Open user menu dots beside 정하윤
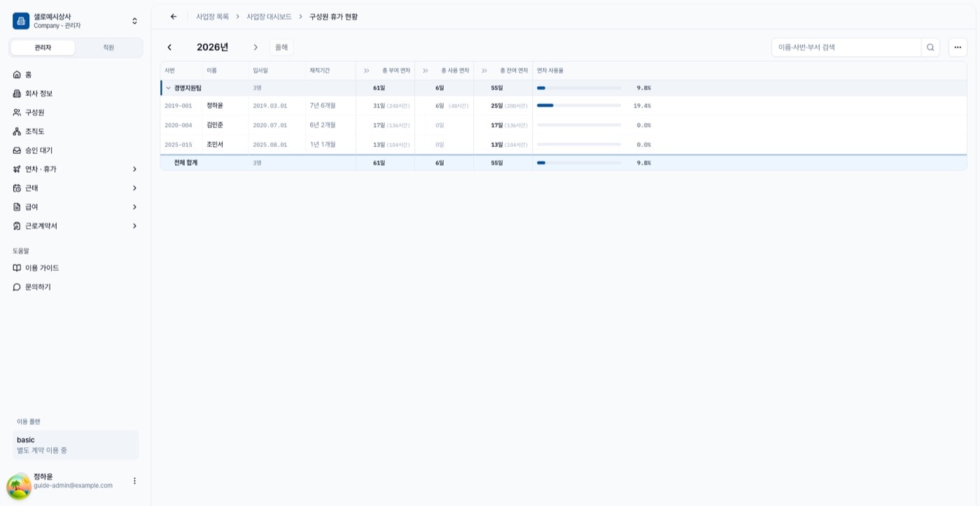The width and height of the screenshot is (980, 506). click(134, 481)
